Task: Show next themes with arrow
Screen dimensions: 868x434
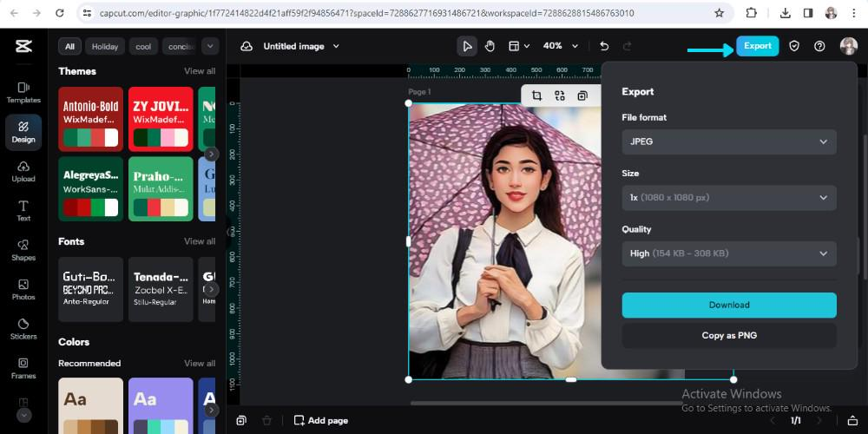Action: (x=212, y=154)
